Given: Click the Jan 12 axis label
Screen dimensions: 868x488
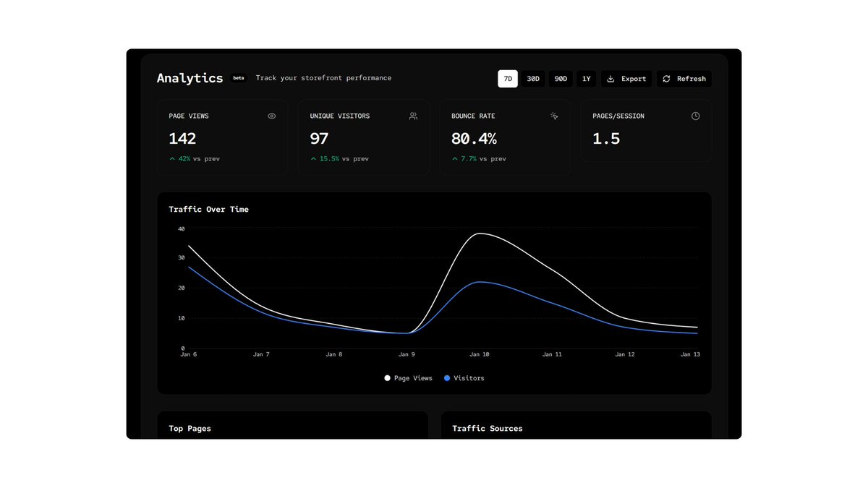Looking at the screenshot, I should 625,354.
